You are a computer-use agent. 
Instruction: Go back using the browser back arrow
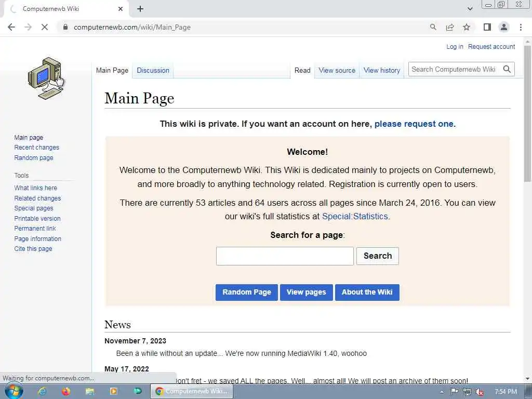pyautogui.click(x=11, y=27)
